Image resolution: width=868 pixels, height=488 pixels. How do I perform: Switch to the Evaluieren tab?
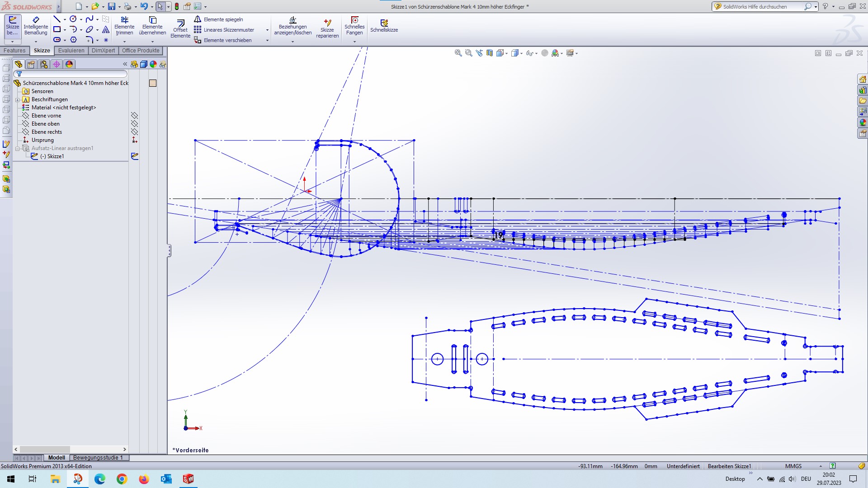(71, 51)
